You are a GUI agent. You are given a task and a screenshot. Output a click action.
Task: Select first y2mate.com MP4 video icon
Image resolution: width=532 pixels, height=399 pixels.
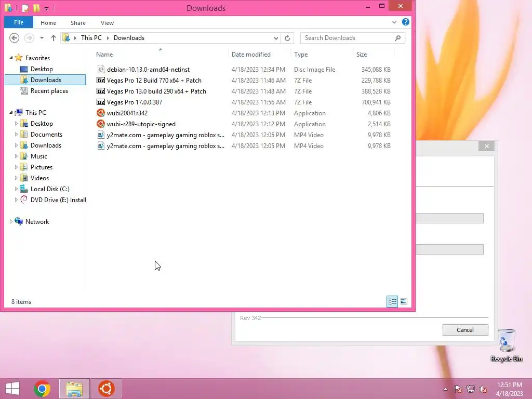pos(101,135)
